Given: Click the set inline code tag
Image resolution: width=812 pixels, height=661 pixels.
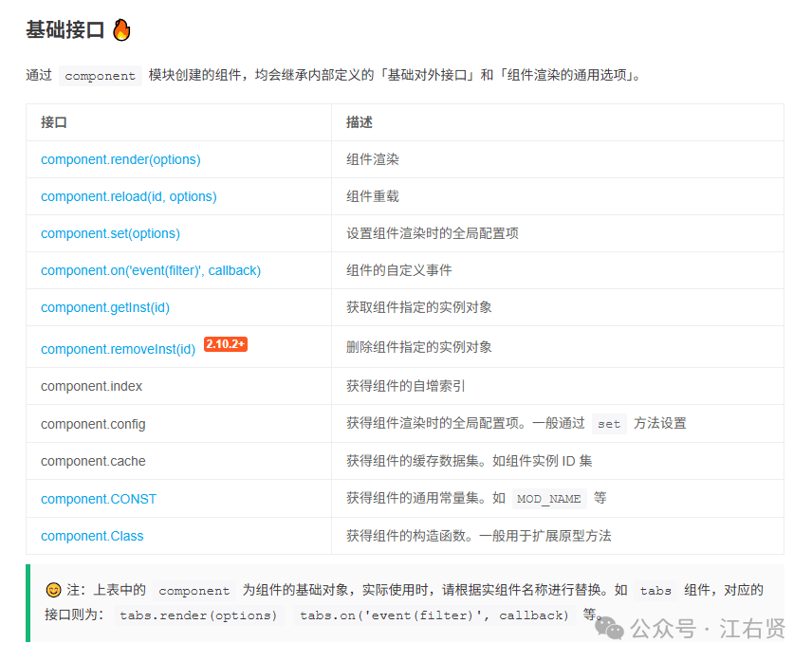Looking at the screenshot, I should (609, 424).
